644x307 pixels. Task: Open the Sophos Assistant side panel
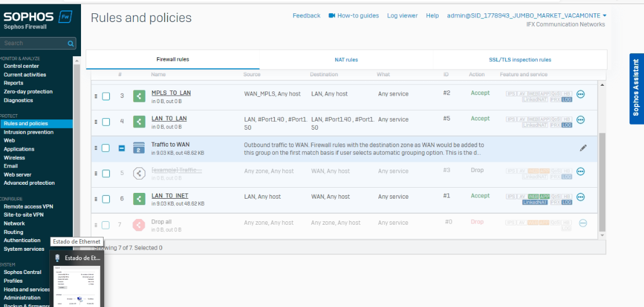click(x=636, y=88)
